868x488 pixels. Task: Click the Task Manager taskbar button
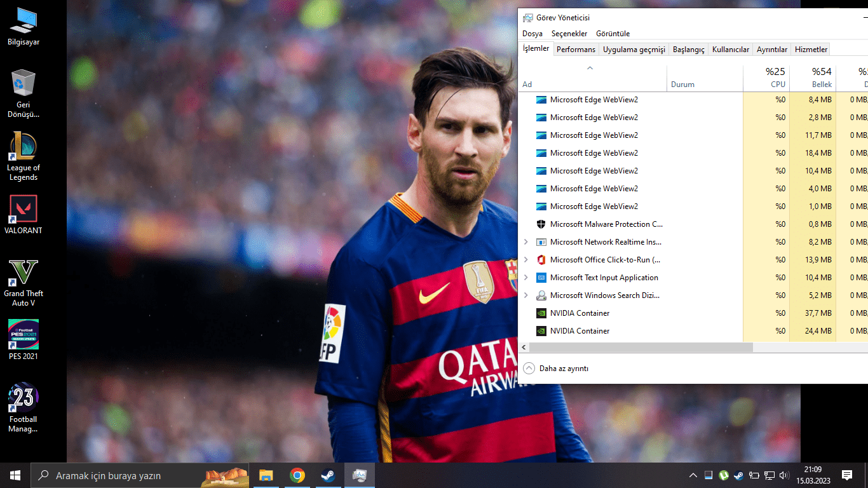(x=359, y=475)
